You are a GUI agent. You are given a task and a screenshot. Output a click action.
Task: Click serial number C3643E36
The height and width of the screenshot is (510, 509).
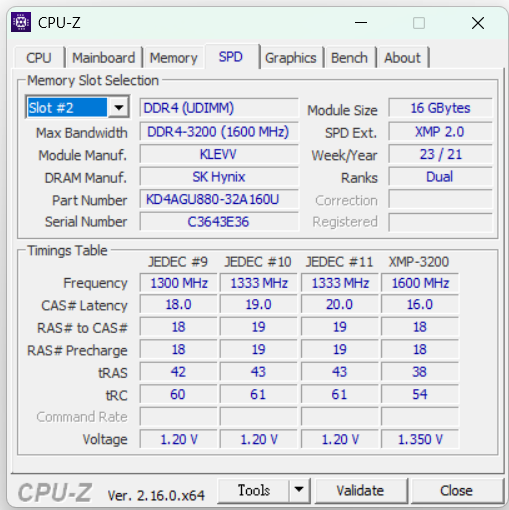(219, 222)
